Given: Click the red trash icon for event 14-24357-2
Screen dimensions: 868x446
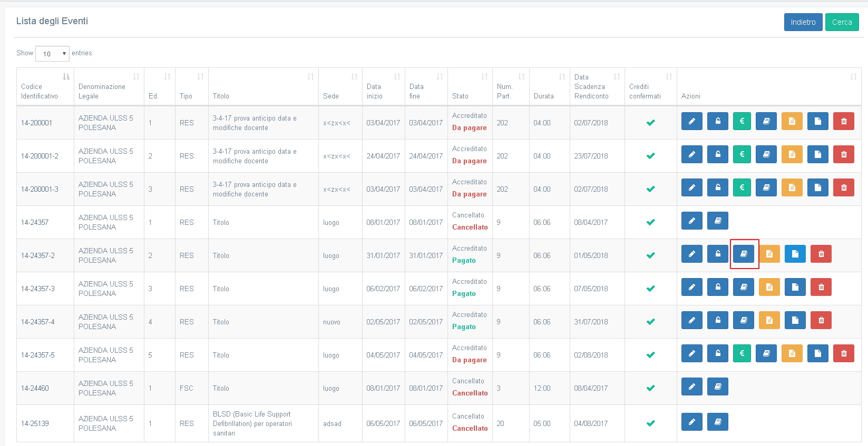Looking at the screenshot, I should pyautogui.click(x=821, y=254).
